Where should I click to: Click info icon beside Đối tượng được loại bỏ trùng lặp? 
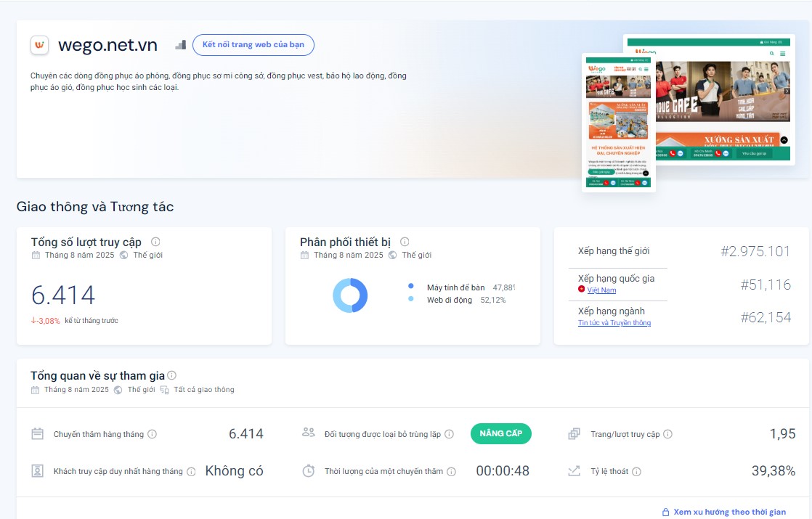(449, 434)
